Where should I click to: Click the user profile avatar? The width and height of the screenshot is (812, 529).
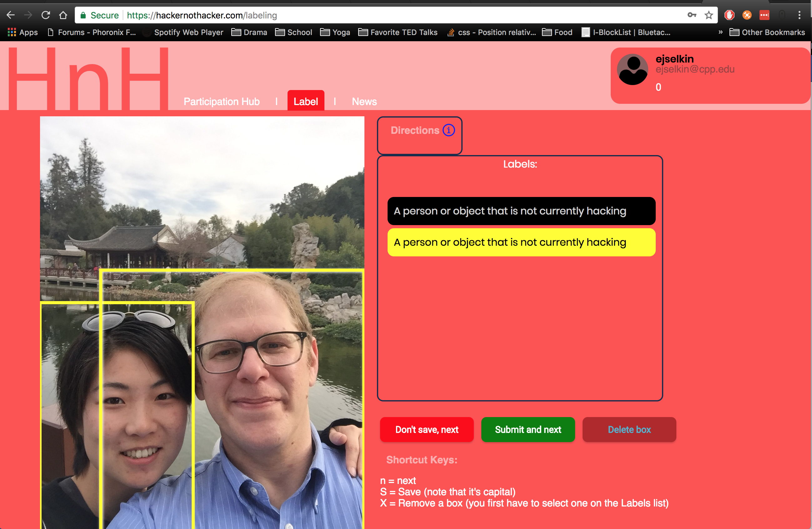(x=632, y=70)
